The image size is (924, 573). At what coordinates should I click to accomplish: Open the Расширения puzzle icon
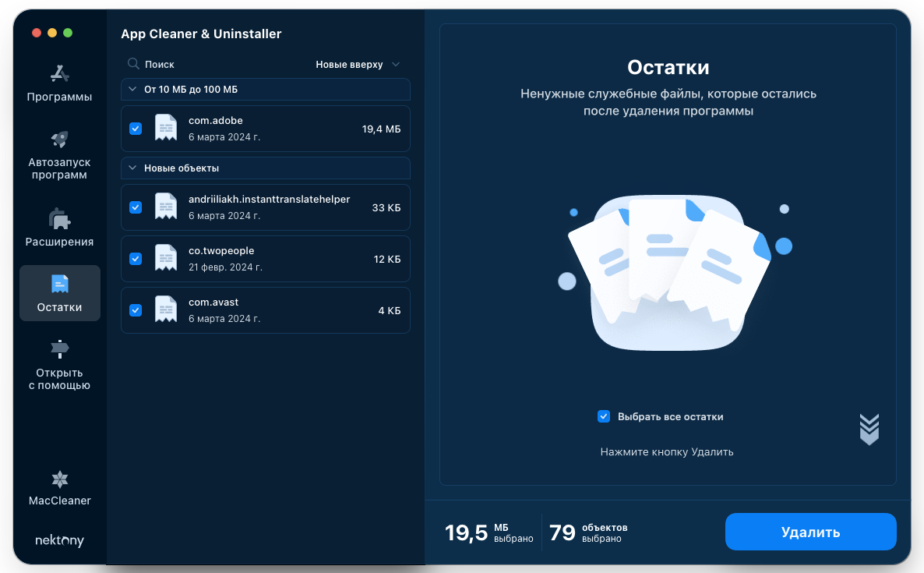click(60, 219)
